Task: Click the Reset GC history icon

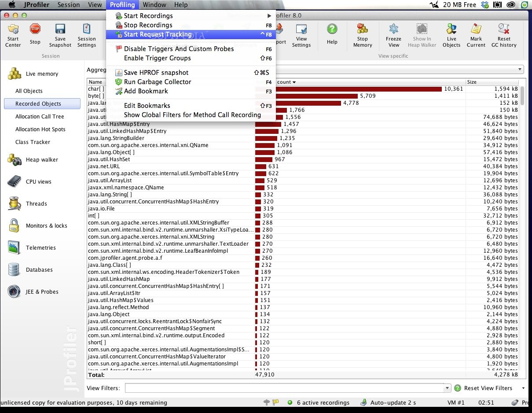Action: [504, 29]
